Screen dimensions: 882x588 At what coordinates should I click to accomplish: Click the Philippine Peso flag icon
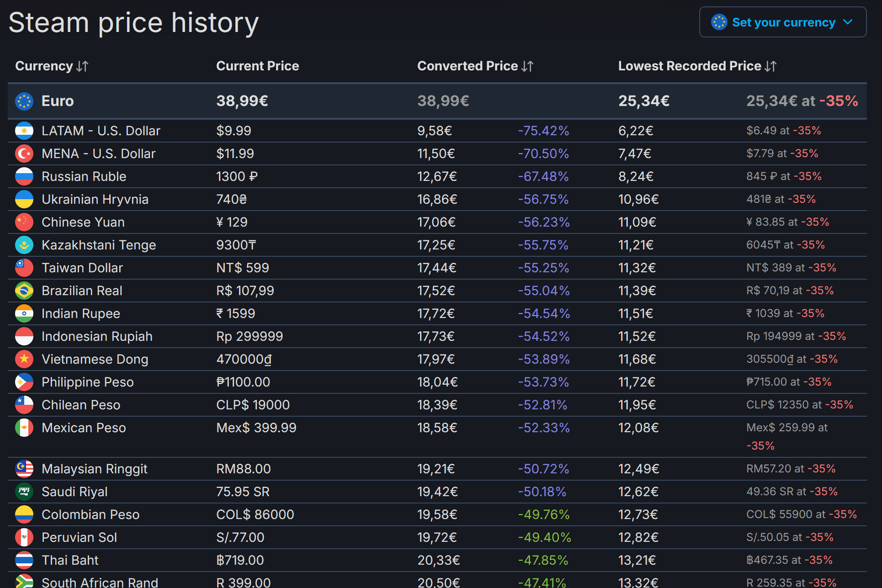tap(24, 382)
